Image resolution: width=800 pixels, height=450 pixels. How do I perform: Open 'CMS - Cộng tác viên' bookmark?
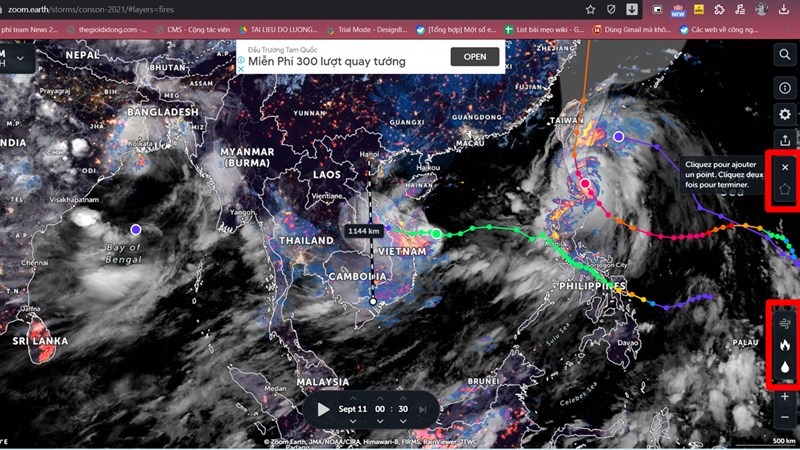193,30
